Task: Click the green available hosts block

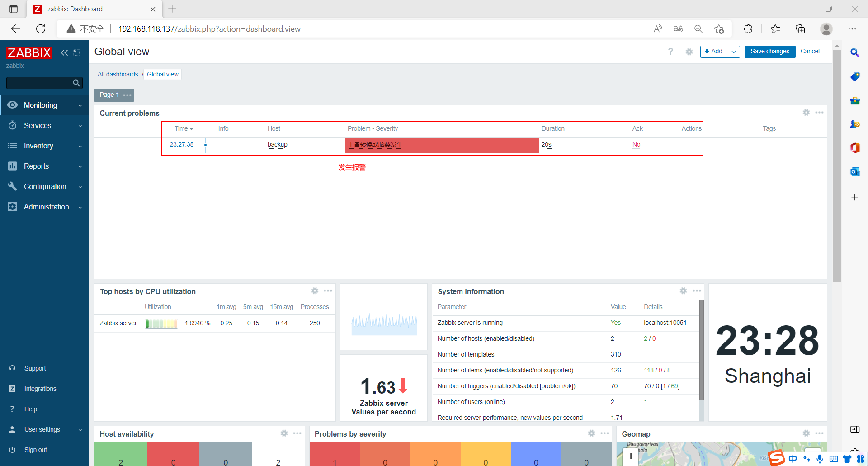Action: 121,454
